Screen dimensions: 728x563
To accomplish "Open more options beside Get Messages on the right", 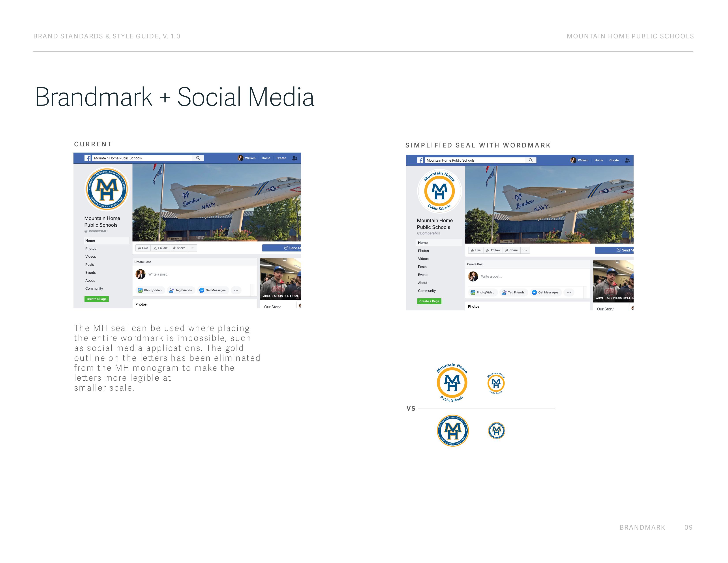I will click(569, 293).
